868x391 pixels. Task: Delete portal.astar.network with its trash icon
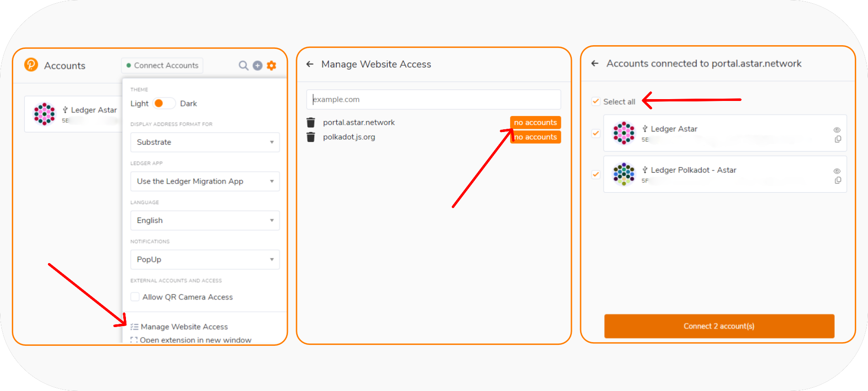point(311,122)
